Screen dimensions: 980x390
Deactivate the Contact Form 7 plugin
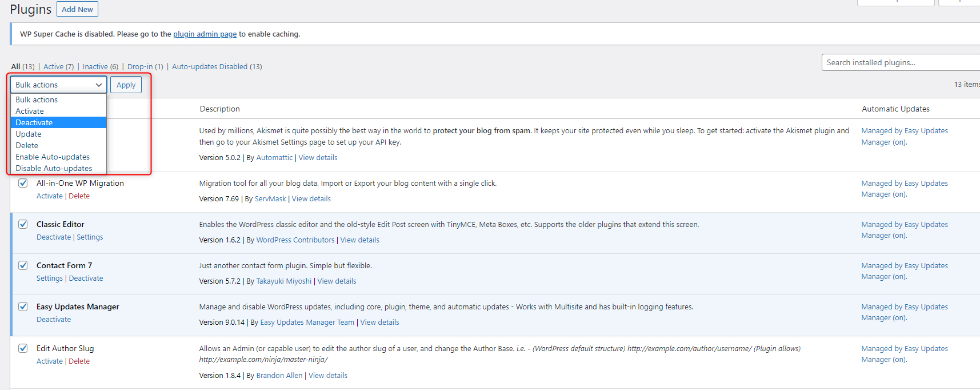(86, 278)
